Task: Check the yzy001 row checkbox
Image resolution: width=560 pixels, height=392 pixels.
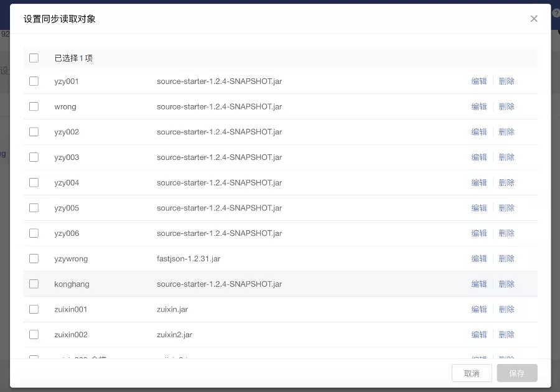Action: click(34, 81)
